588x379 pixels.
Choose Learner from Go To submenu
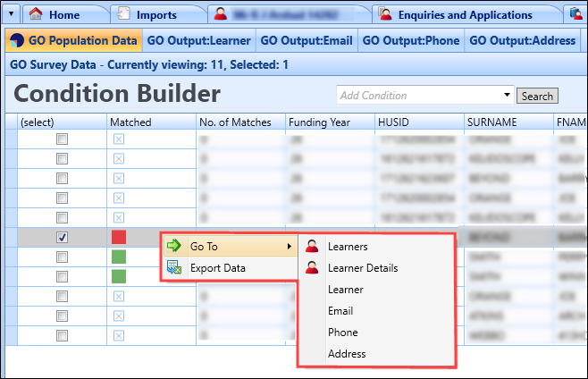377,290
